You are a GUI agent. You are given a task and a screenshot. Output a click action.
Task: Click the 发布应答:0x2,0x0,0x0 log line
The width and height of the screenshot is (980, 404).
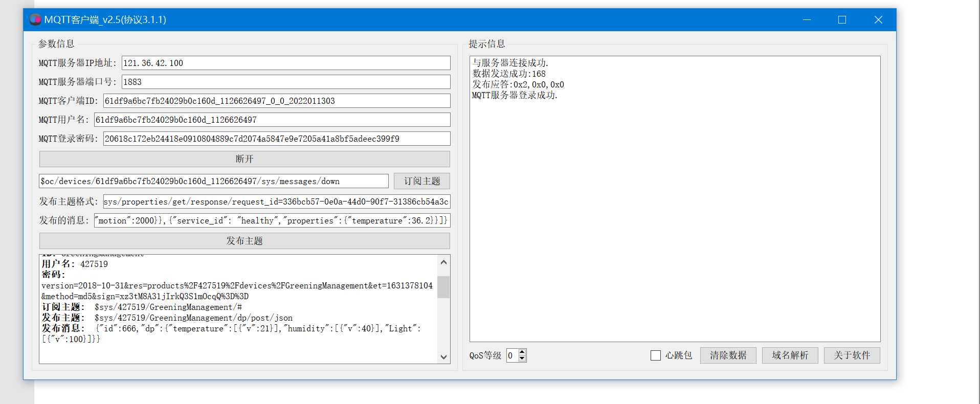[x=518, y=84]
